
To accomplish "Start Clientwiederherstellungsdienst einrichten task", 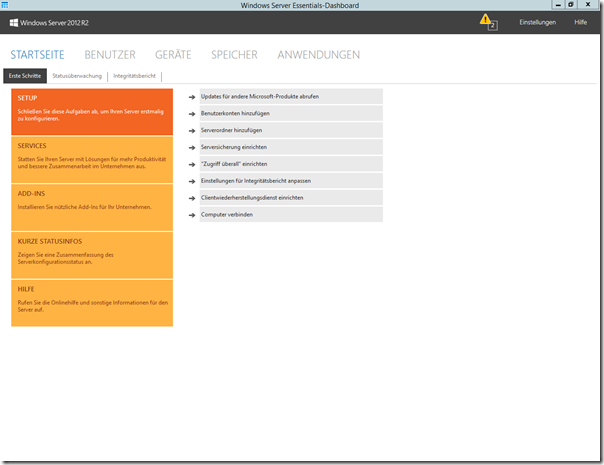I will tap(291, 198).
